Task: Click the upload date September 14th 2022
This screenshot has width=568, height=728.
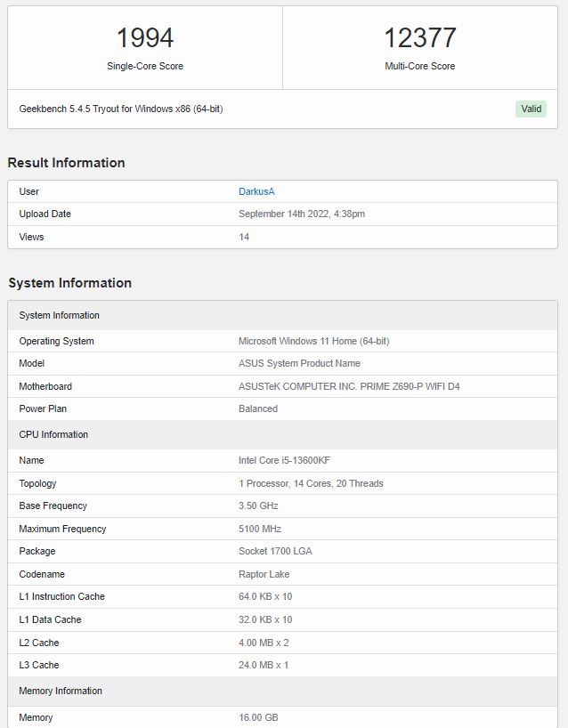Action: pyautogui.click(x=302, y=214)
